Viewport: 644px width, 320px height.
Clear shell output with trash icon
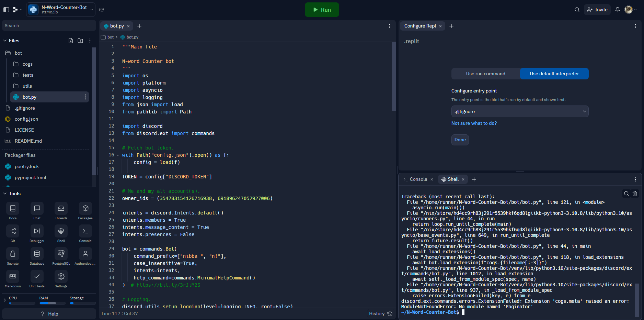(635, 194)
